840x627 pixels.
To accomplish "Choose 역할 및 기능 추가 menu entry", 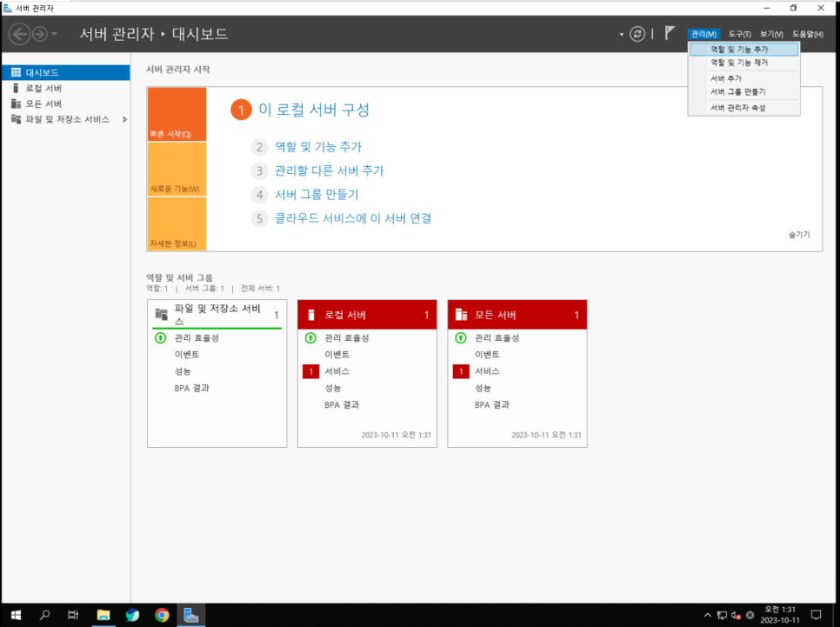I will 739,50.
